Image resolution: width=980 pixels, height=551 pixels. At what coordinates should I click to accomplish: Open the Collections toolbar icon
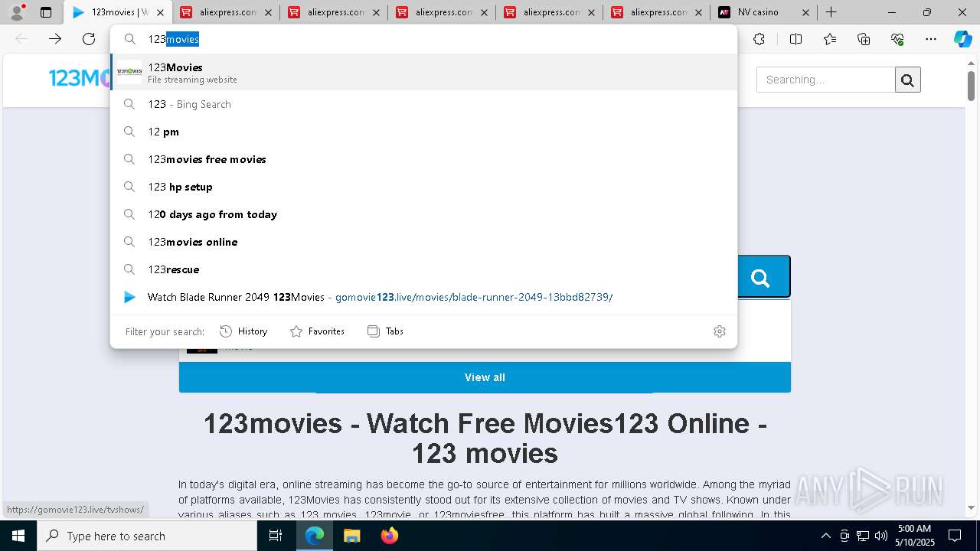tap(864, 39)
